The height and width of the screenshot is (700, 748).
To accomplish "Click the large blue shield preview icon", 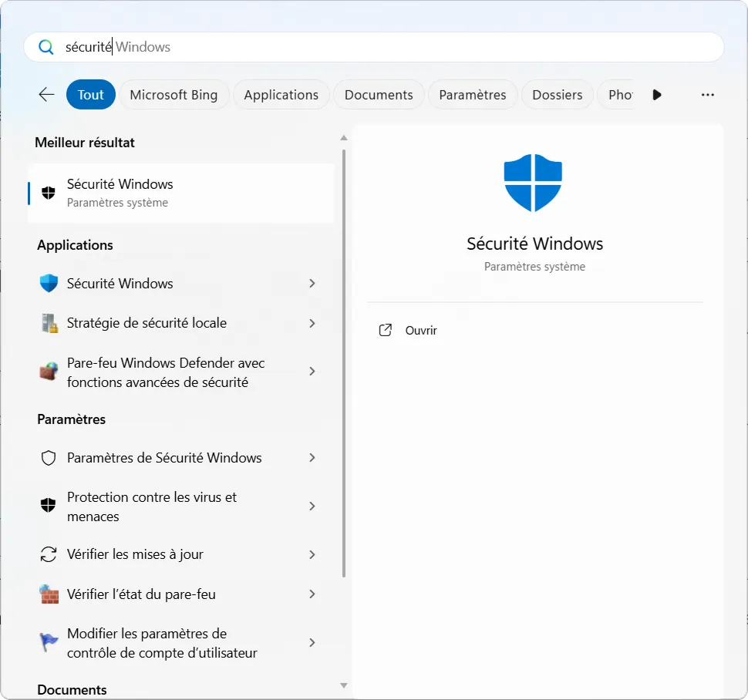I will [x=533, y=183].
